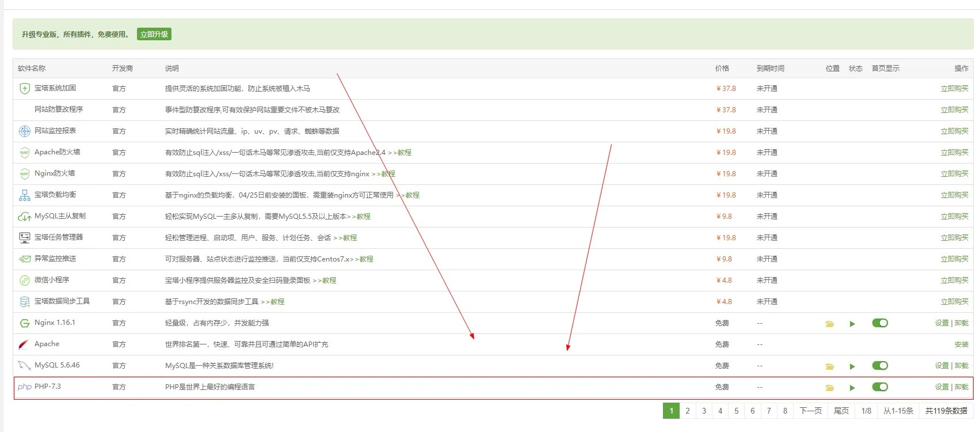980x432 pixels.
Task: Click the 宝塔系统加固 shield icon
Action: click(x=24, y=89)
